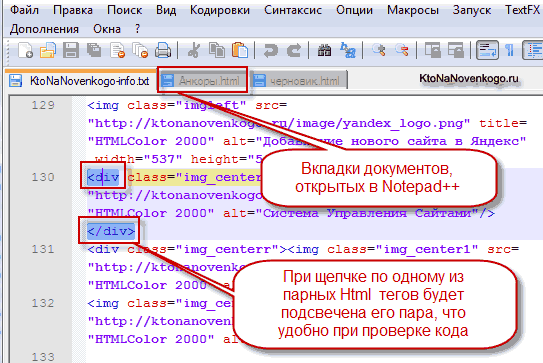
Task: Cut selection with scissors icon
Action: point(194,51)
